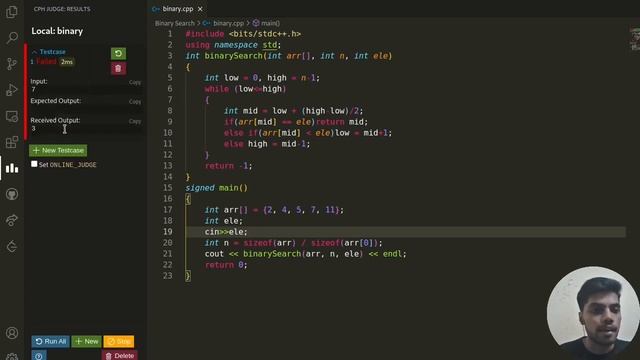This screenshot has width=640, height=360.
Task: Click the Failed status label
Action: [x=46, y=62]
